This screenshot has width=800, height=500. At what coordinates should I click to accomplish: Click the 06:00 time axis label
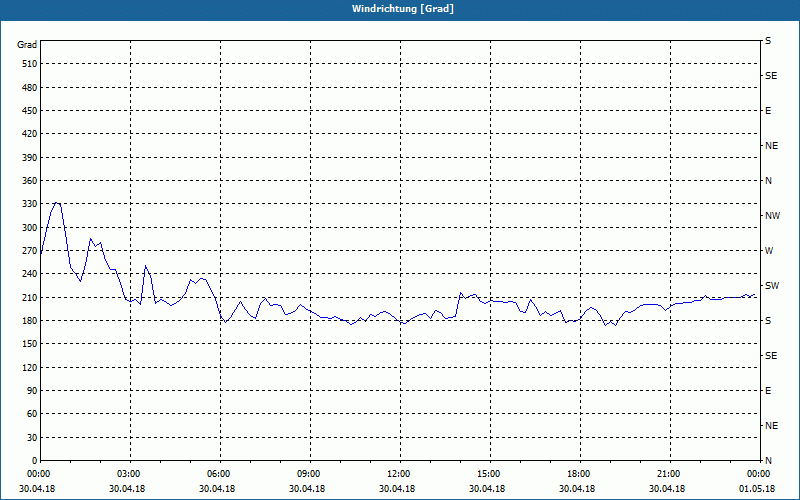point(220,474)
